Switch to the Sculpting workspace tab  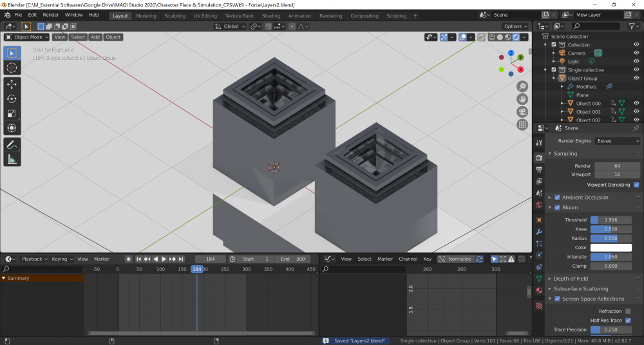175,15
